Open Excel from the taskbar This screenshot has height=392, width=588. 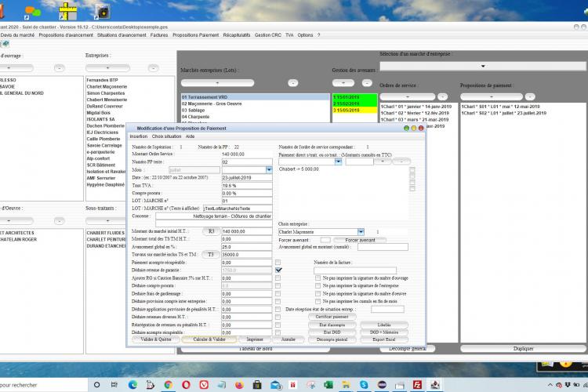[x=328, y=385]
